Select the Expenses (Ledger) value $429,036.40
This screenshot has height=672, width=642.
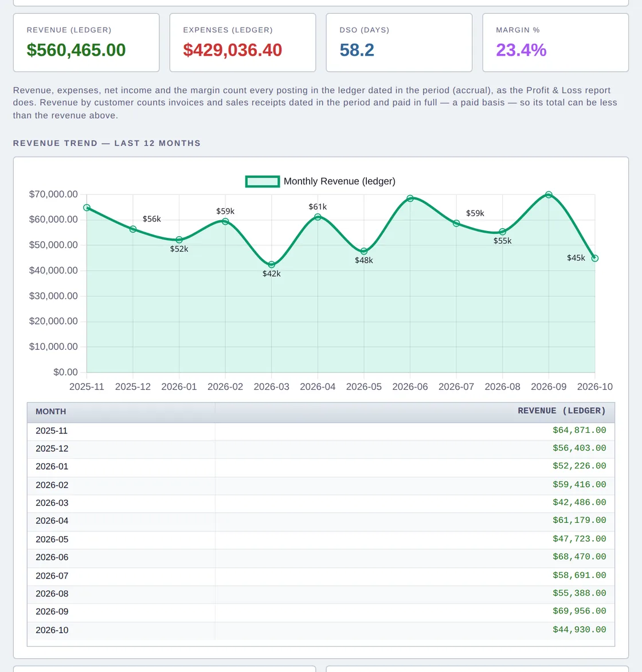232,50
